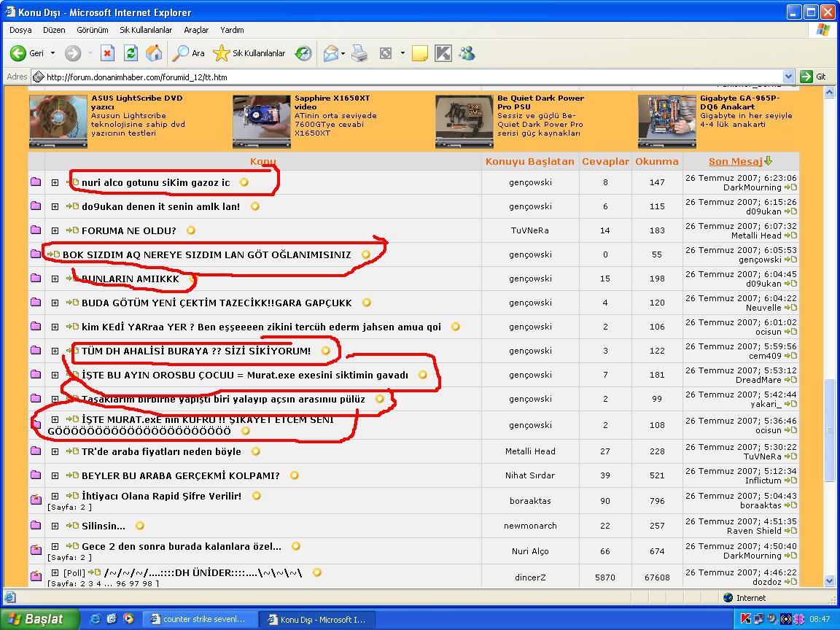Click the address bar URL field
Viewport: 840px width, 630px height.
407,77
